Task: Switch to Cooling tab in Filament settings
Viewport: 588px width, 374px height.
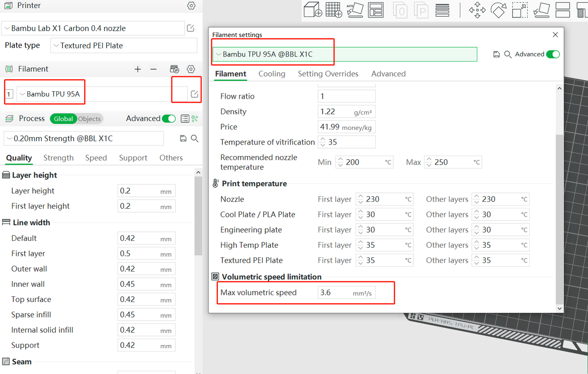Action: (x=272, y=74)
